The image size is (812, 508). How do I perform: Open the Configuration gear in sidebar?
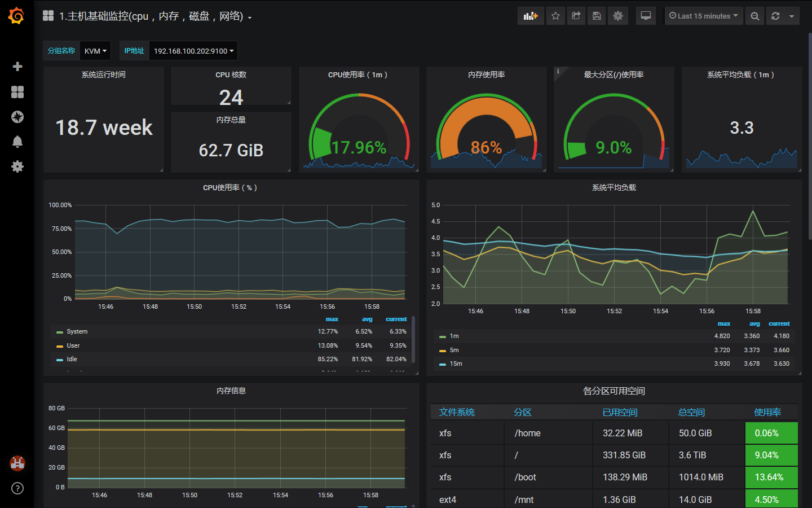pos(17,167)
